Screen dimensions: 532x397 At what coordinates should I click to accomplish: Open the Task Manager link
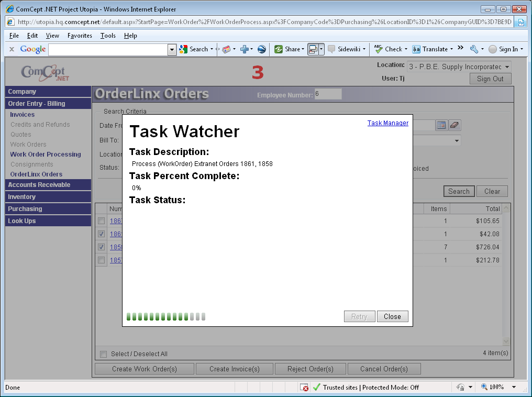pyautogui.click(x=387, y=123)
